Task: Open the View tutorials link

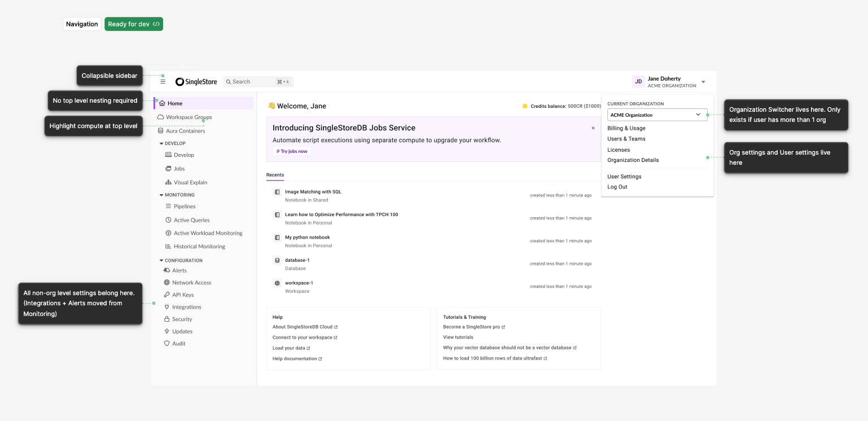Action: [458, 337]
